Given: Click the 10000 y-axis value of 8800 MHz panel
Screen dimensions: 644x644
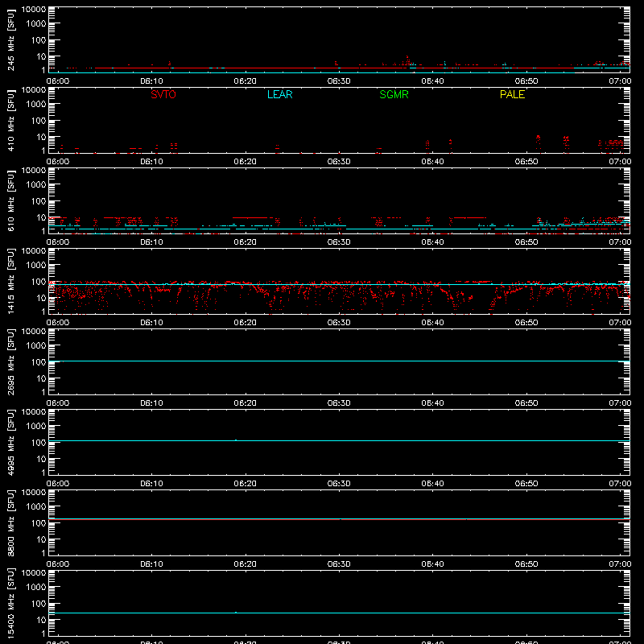Looking at the screenshot, I should pyautogui.click(x=34, y=493).
